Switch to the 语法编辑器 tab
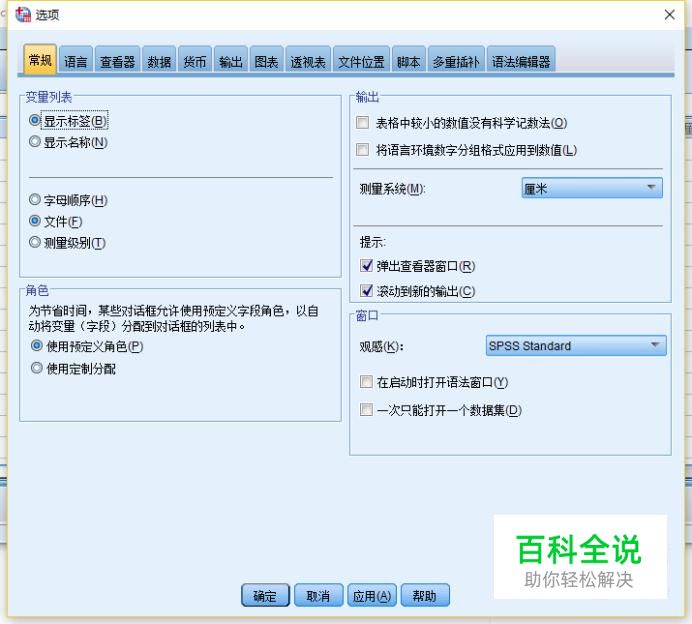 (521, 61)
